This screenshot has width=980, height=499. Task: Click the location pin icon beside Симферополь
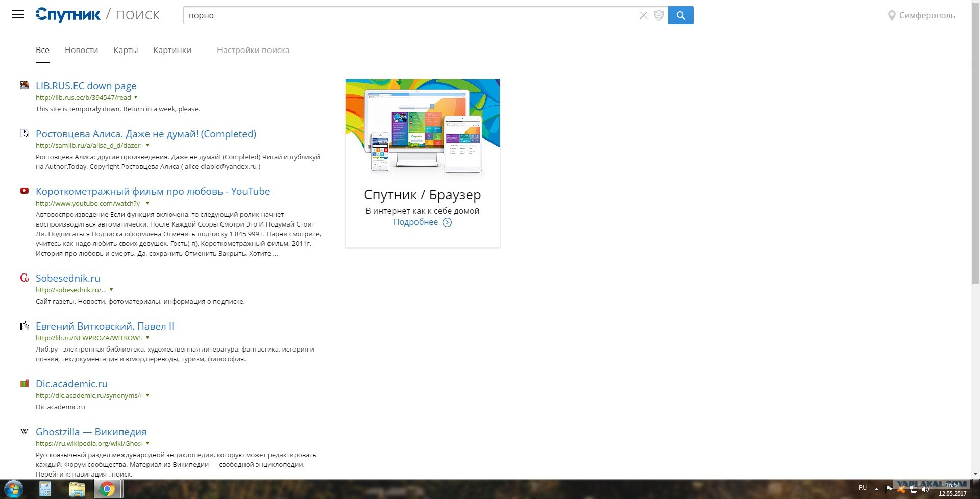coord(892,16)
